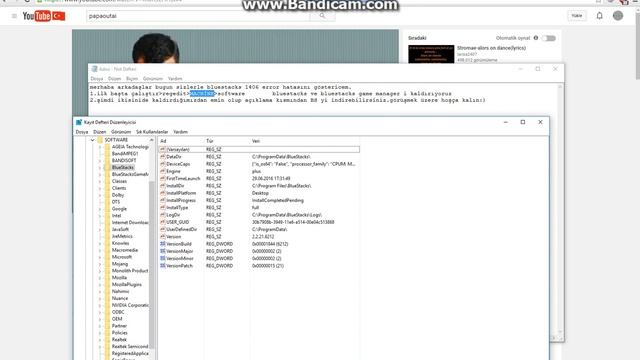Click Notepad vertical scrollbar
This screenshot has height=360, width=640.
pyautogui.click(x=560, y=208)
